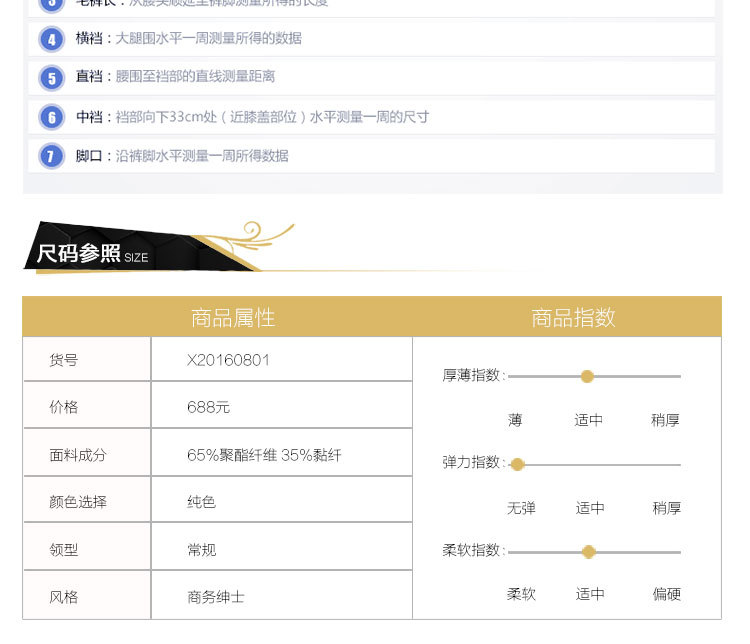The height and width of the screenshot is (644, 750).
Task: Select the fabric text 65%聚酯纤维 35%黏纤
Action: point(264,455)
